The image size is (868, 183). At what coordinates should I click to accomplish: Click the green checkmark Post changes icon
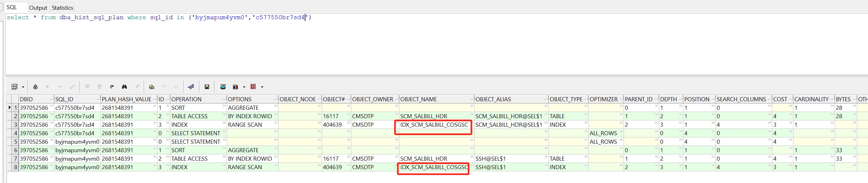(72, 87)
